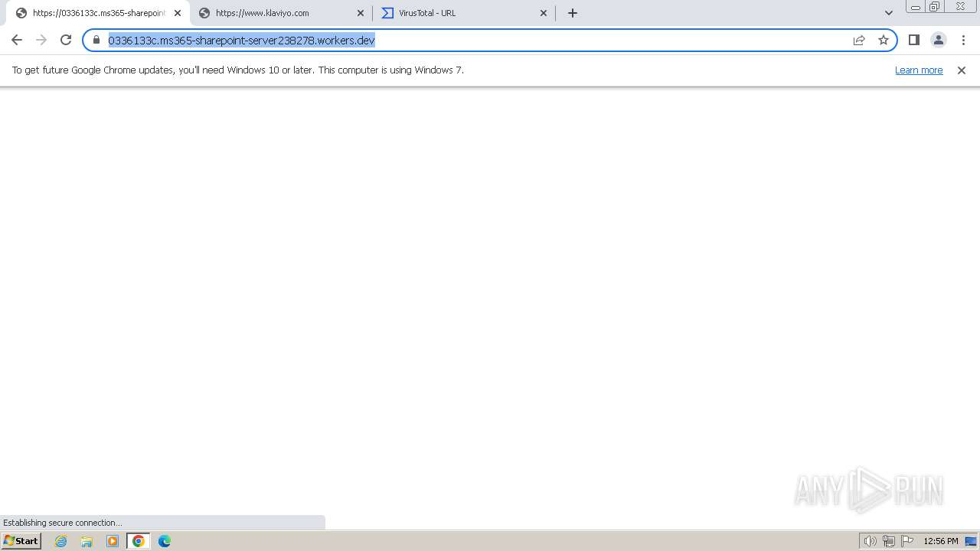This screenshot has height=551, width=980.
Task: Restore down the Chrome window
Action: click(x=935, y=7)
